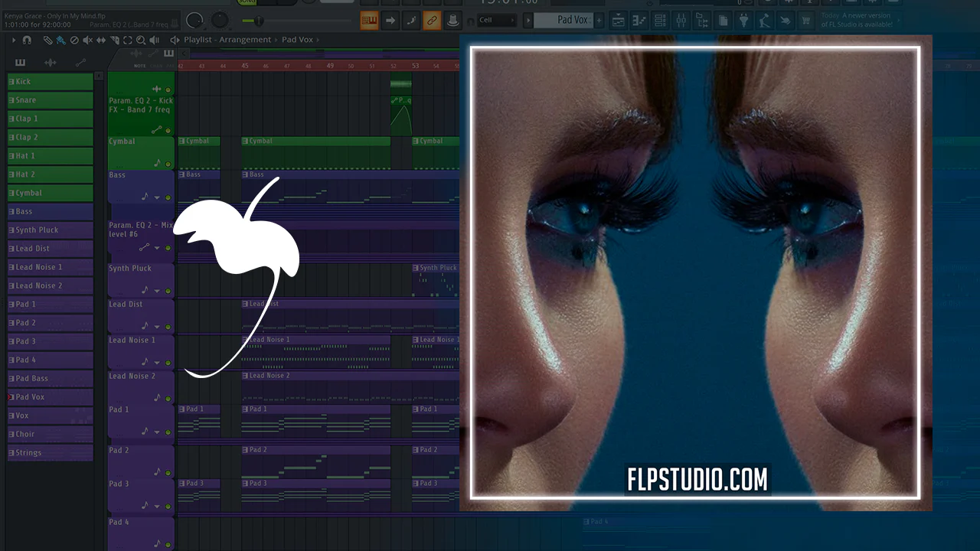Open the Cell snap dropdown
The height and width of the screenshot is (551, 980).
pyautogui.click(x=498, y=20)
